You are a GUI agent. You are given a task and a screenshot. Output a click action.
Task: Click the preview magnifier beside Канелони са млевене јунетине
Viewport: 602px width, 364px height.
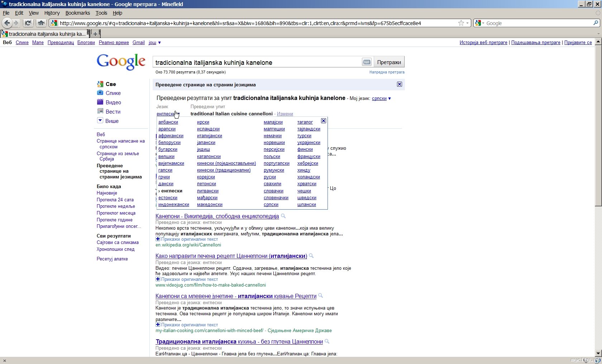pos(321,296)
